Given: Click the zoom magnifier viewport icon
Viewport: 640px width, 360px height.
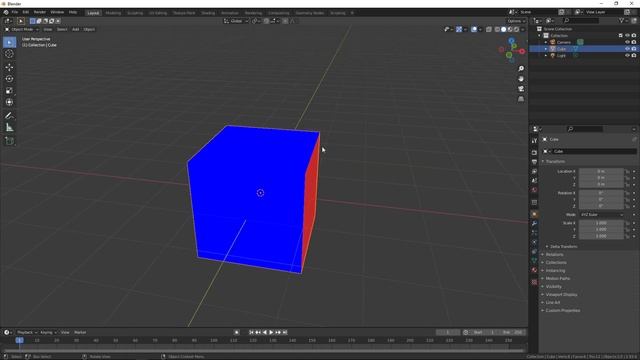Looking at the screenshot, I should 521,69.
